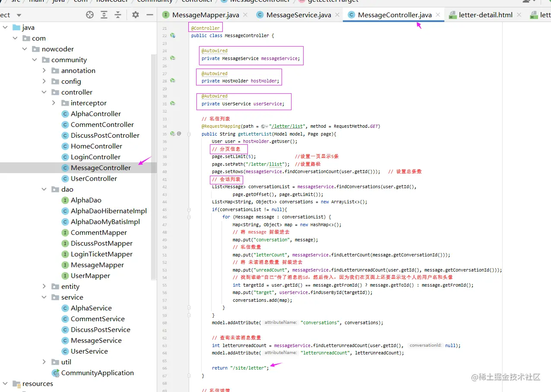Collapse the controller package
This screenshot has width=551, height=392.
[44, 92]
